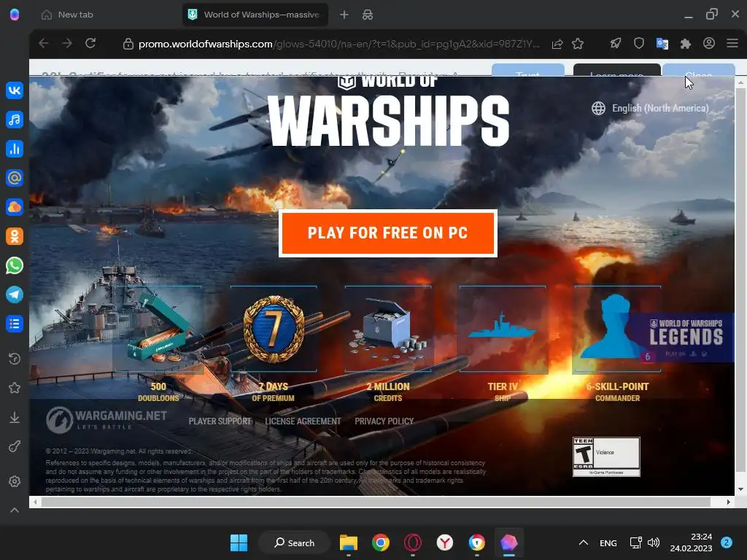Screen dimensions: 747x560
Task: Show hidden system tray icons
Action: point(583,542)
